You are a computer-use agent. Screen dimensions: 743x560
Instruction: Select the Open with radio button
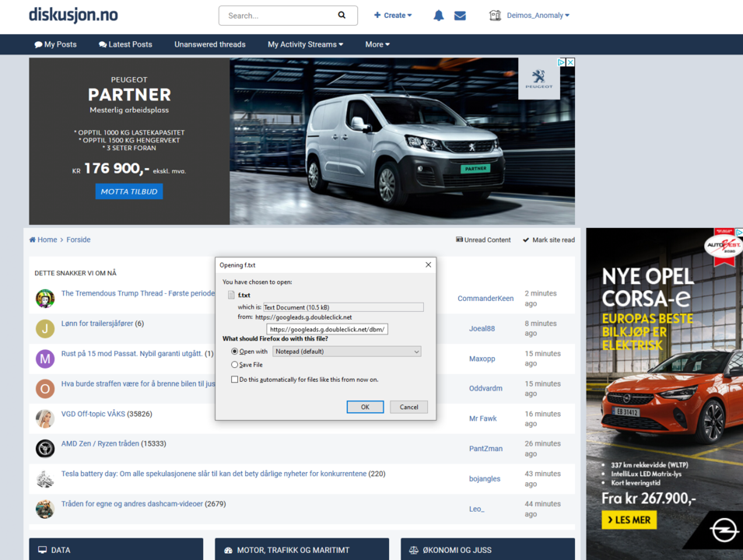click(234, 352)
